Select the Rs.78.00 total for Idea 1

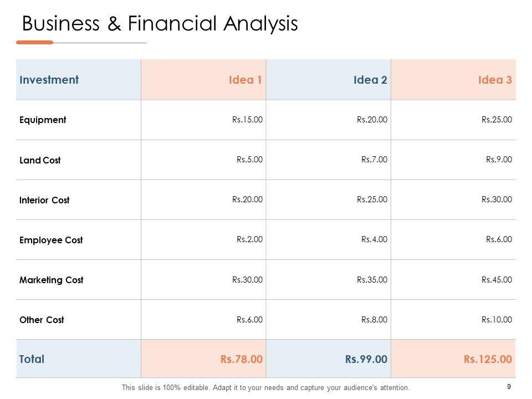coord(241,359)
